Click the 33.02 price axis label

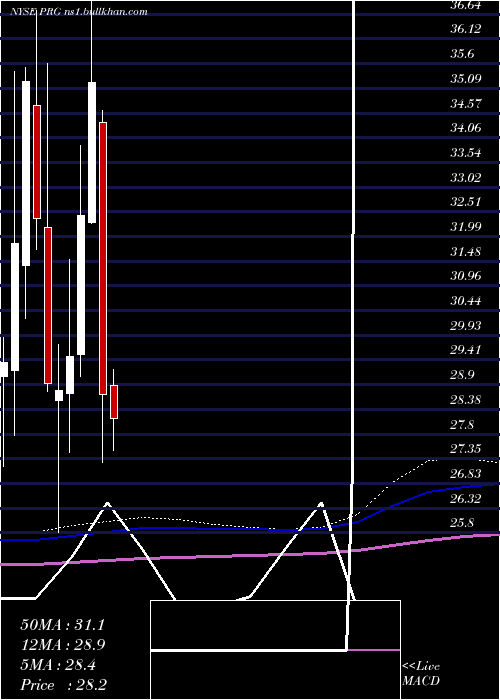click(x=466, y=178)
